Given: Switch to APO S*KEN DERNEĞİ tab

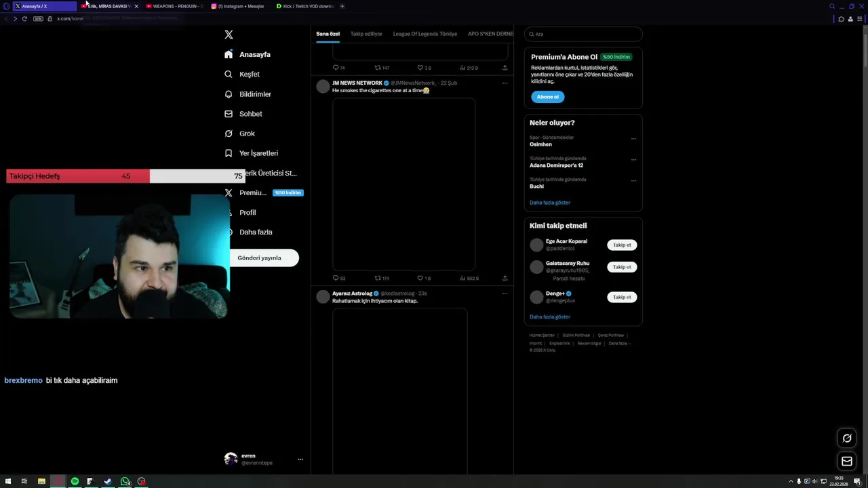Looking at the screenshot, I should (490, 34).
